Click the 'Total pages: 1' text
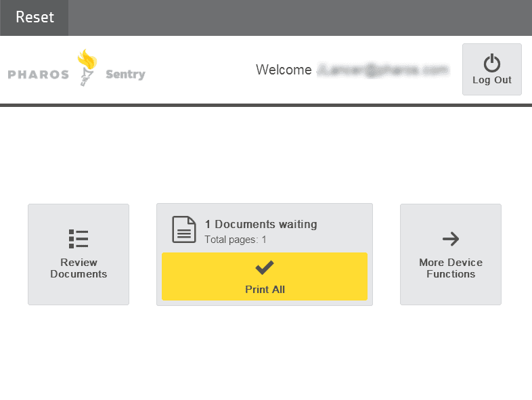 coord(236,240)
